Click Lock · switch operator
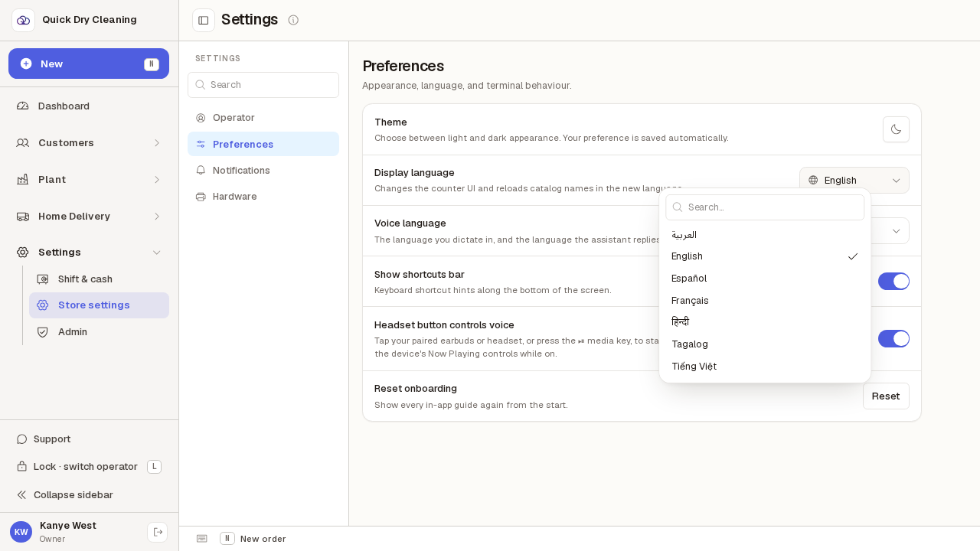 89,466
